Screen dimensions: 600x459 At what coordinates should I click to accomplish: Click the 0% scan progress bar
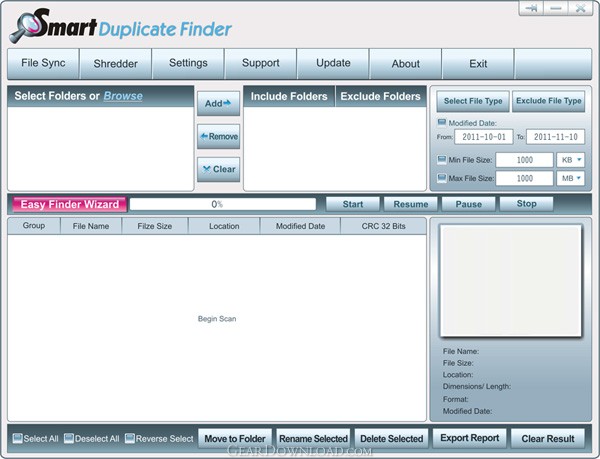[223, 204]
